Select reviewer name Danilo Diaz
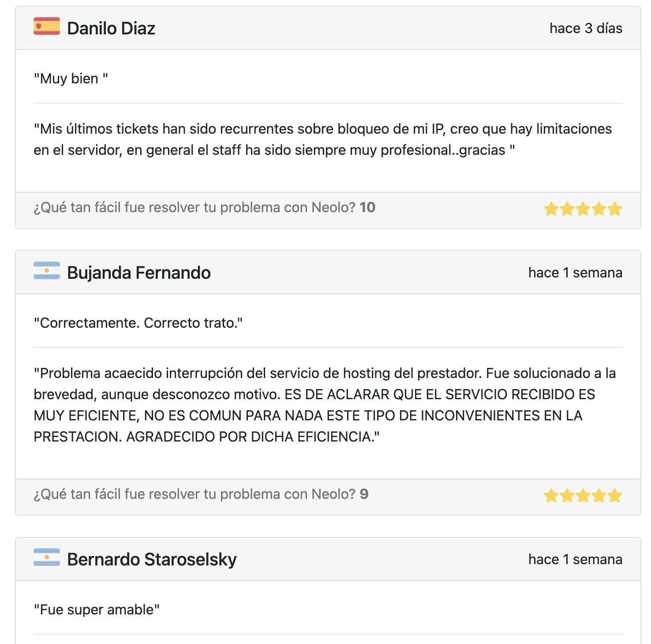This screenshot has height=644, width=651. (x=111, y=28)
